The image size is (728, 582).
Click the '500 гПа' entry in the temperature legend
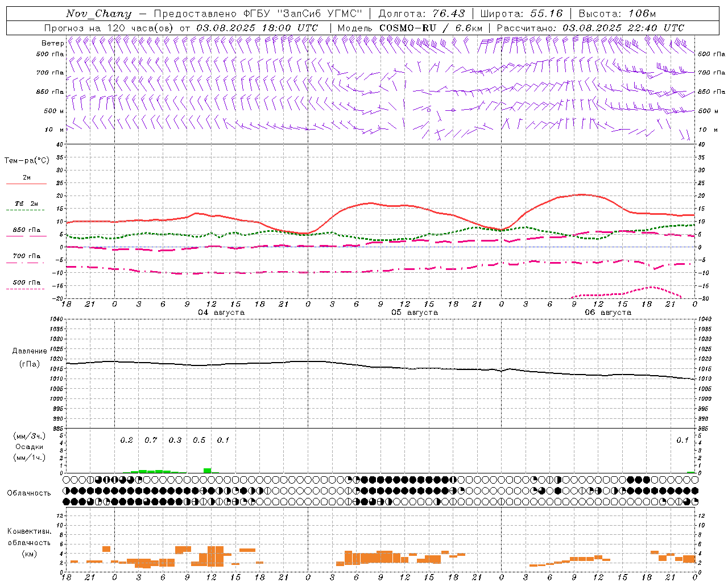(x=27, y=282)
